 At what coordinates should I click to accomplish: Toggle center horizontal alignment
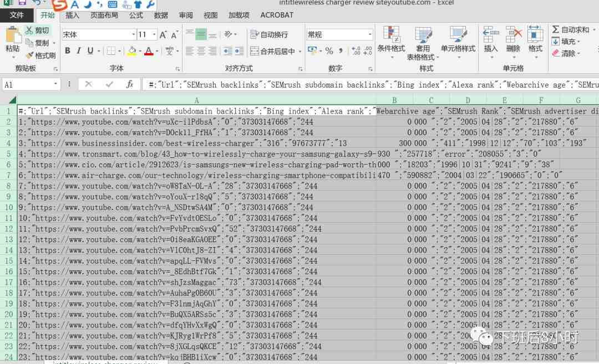coord(201,51)
